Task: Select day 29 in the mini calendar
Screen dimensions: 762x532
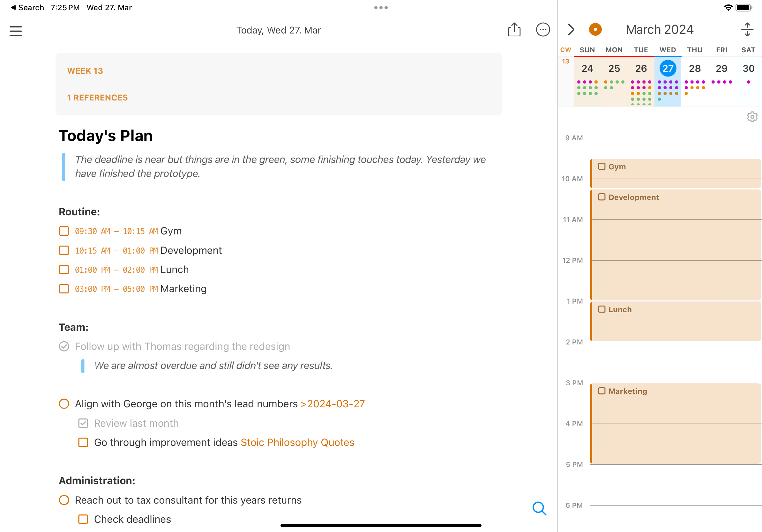Action: coord(721,68)
